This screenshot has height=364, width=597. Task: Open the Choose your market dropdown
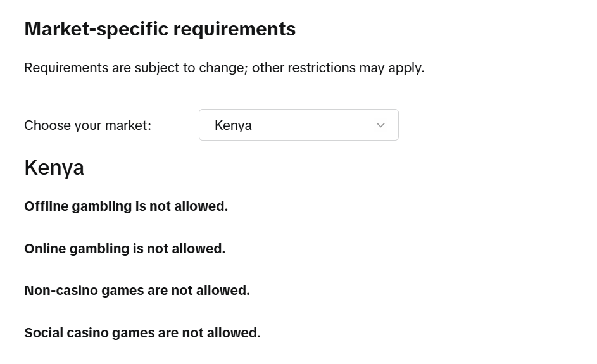(298, 125)
